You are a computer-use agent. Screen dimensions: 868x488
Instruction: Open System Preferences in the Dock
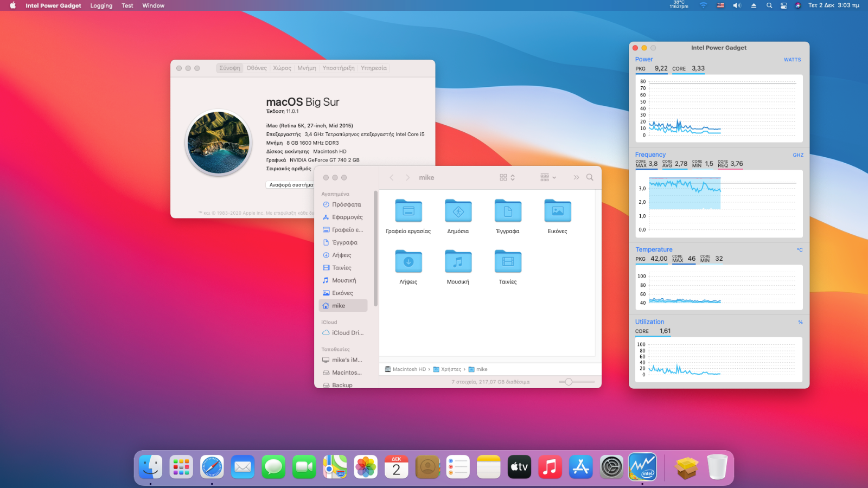tap(612, 466)
